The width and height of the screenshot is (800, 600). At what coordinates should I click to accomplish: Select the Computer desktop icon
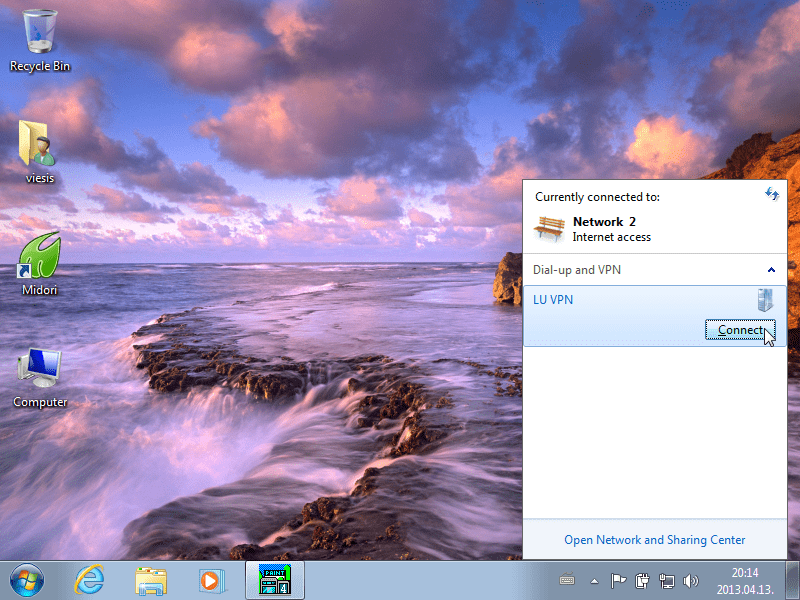(x=40, y=378)
